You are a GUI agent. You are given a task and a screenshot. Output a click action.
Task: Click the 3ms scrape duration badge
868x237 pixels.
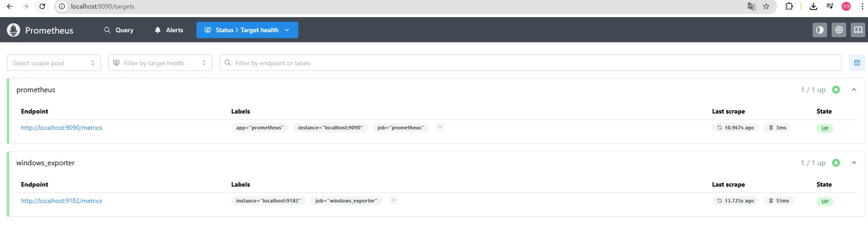coord(778,128)
